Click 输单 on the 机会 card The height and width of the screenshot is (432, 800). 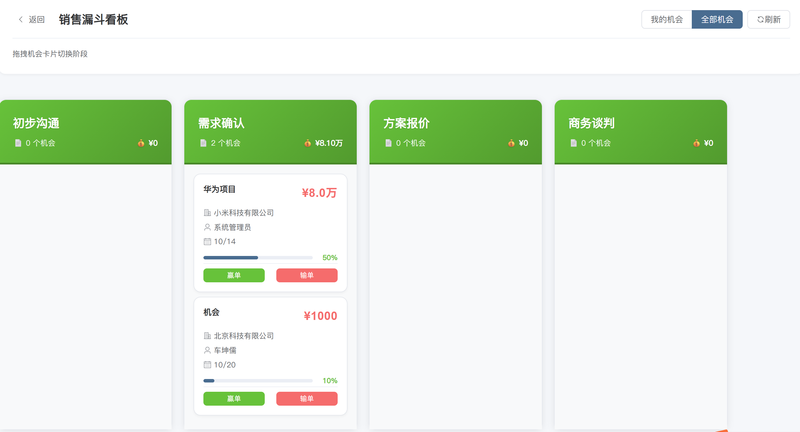(x=307, y=398)
